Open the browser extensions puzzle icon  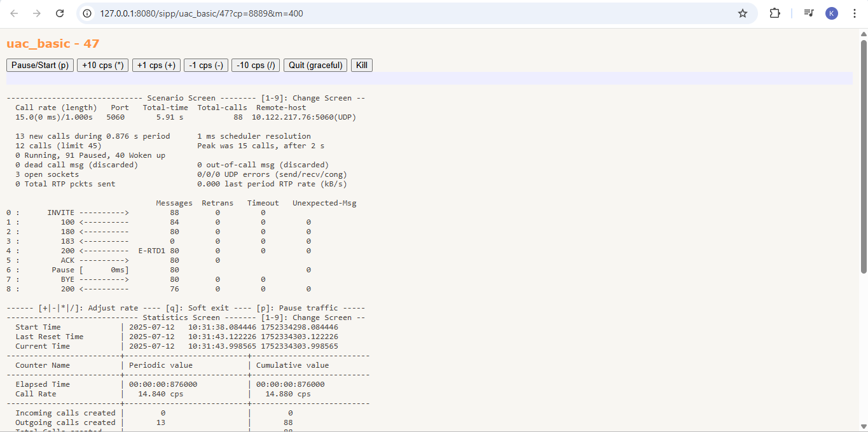[x=775, y=13]
